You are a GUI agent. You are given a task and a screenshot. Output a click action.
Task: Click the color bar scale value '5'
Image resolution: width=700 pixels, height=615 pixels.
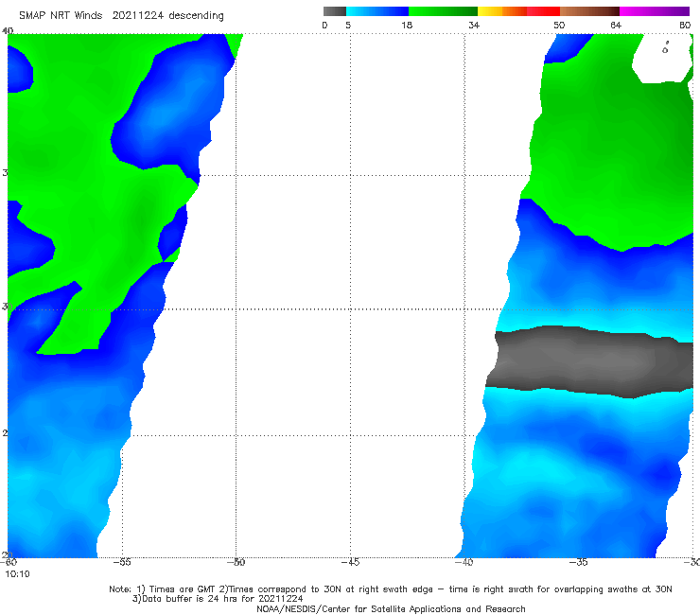(x=348, y=26)
